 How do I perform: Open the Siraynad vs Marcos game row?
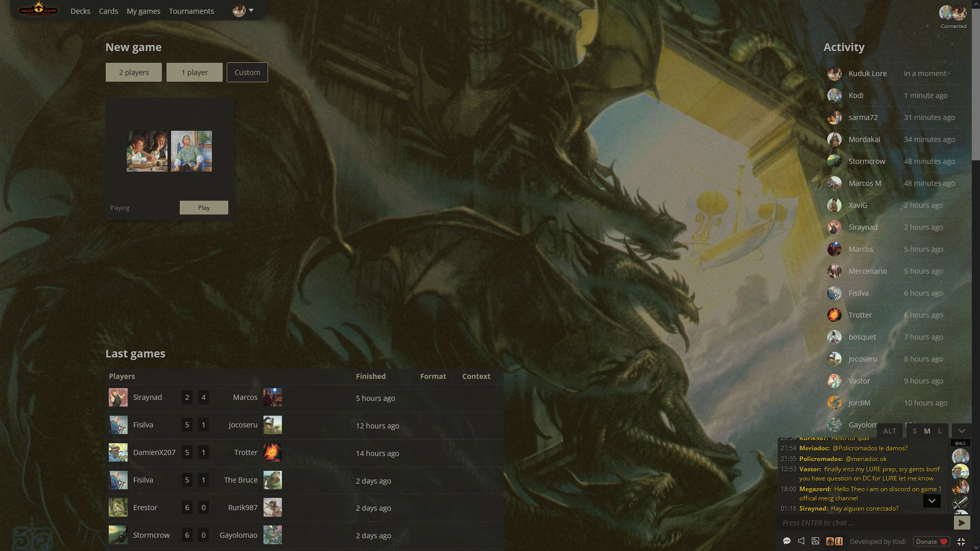click(304, 398)
